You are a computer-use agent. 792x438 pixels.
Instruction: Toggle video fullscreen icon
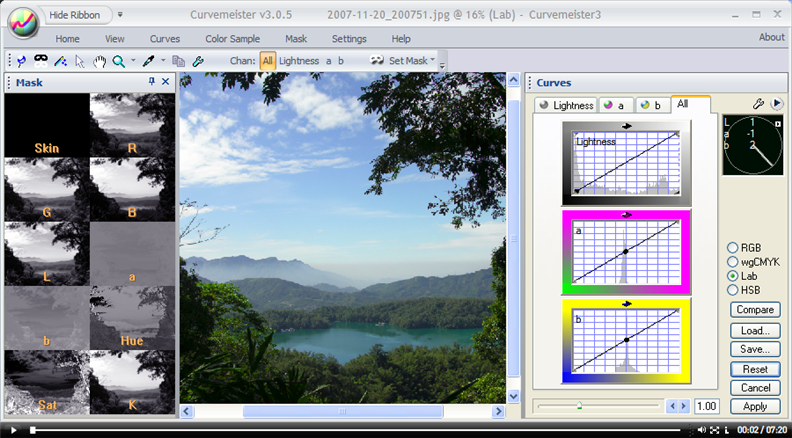pyautogui.click(x=715, y=430)
